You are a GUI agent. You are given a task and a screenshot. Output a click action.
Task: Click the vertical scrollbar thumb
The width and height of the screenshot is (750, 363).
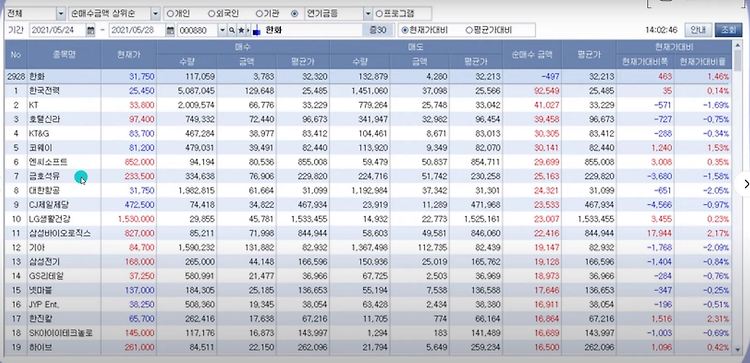pos(737,60)
